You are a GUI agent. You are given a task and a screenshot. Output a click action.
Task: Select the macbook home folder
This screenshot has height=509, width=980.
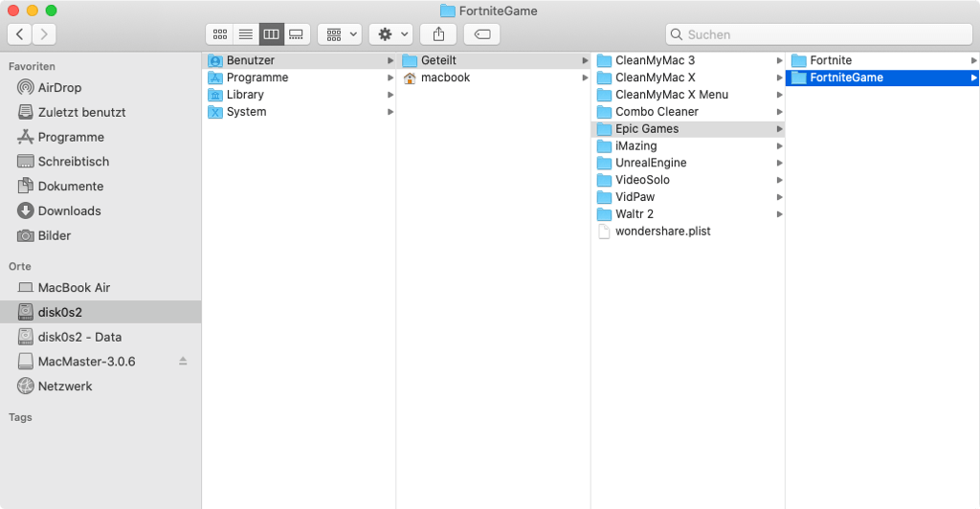click(495, 77)
